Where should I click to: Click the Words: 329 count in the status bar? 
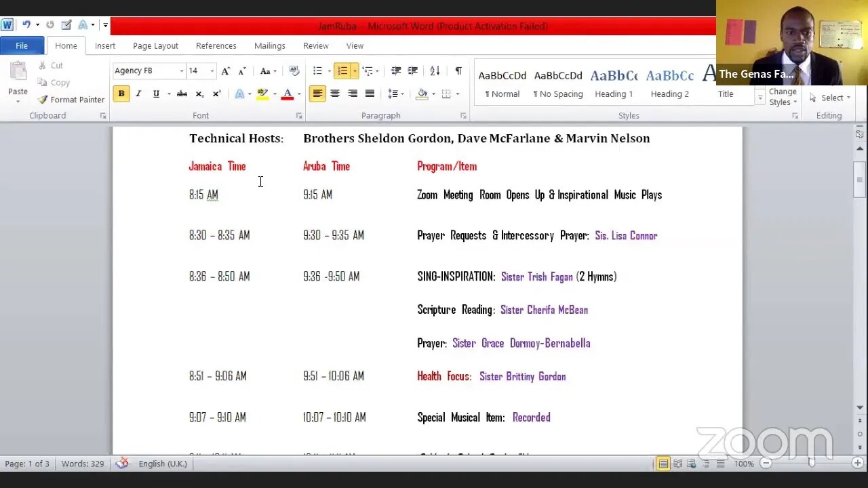click(x=83, y=464)
